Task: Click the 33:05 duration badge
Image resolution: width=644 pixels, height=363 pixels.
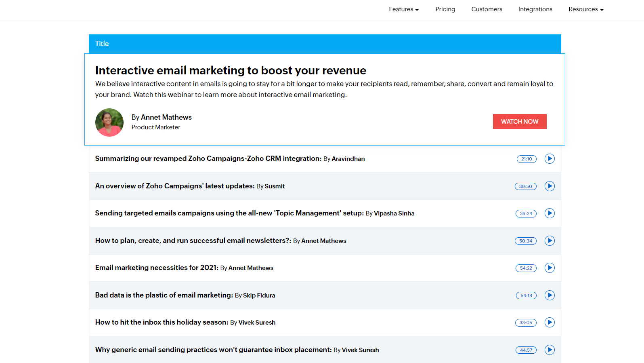Action: (x=526, y=323)
